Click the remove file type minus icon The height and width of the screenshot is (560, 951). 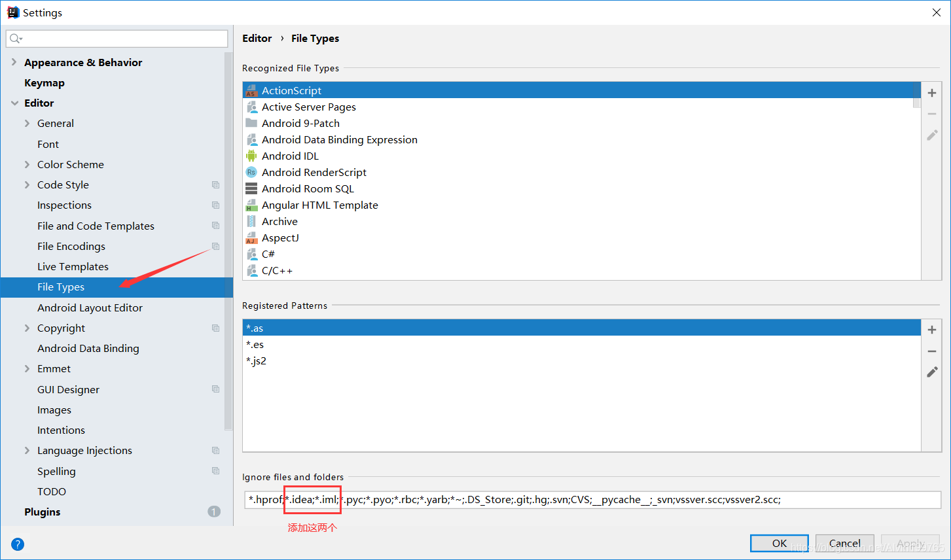point(931,114)
